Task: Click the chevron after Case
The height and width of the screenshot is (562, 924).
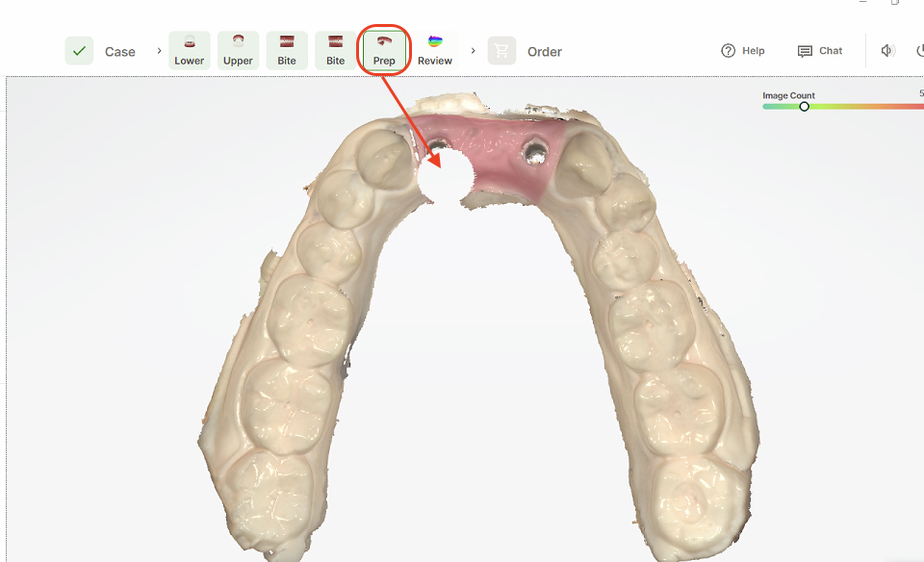Action: point(159,51)
